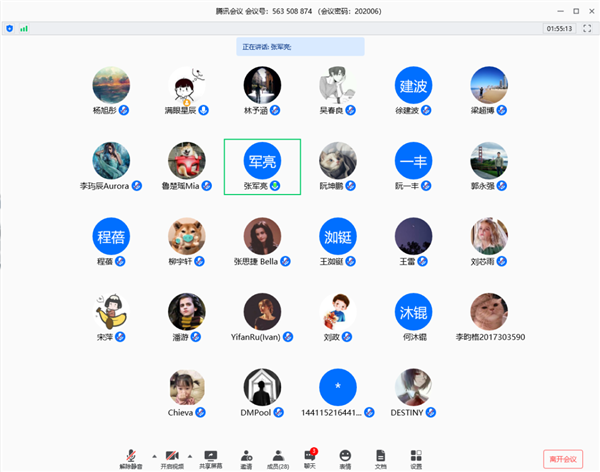
Task: Select the speaking participant 张军亮 tile
Action: (264, 165)
